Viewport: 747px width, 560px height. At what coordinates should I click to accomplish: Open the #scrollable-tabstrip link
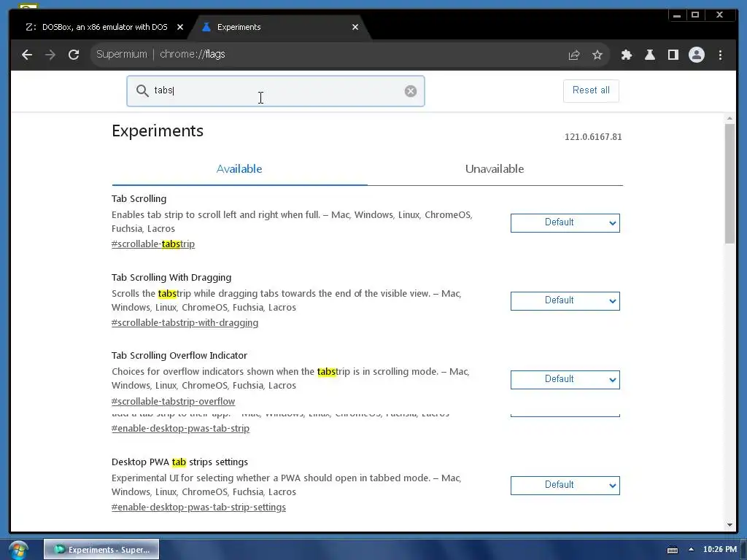point(153,244)
